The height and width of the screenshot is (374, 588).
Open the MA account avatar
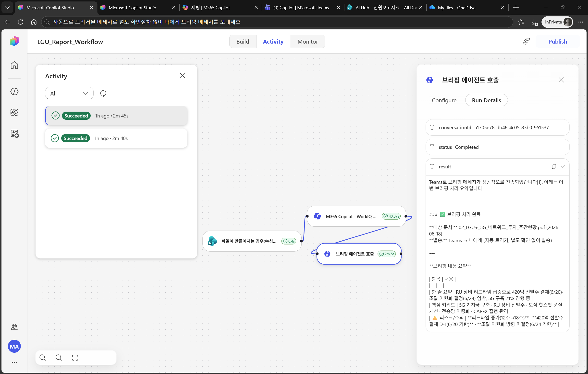point(14,346)
